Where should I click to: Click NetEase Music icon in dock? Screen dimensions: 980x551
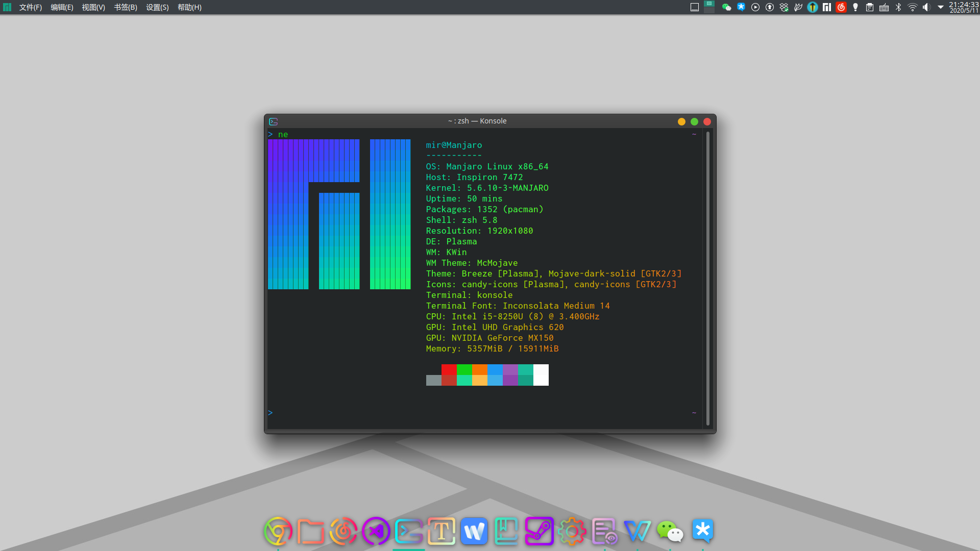[x=344, y=531]
